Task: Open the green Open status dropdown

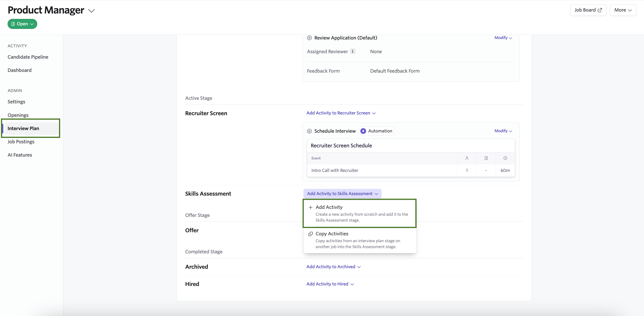Action: pyautogui.click(x=22, y=24)
